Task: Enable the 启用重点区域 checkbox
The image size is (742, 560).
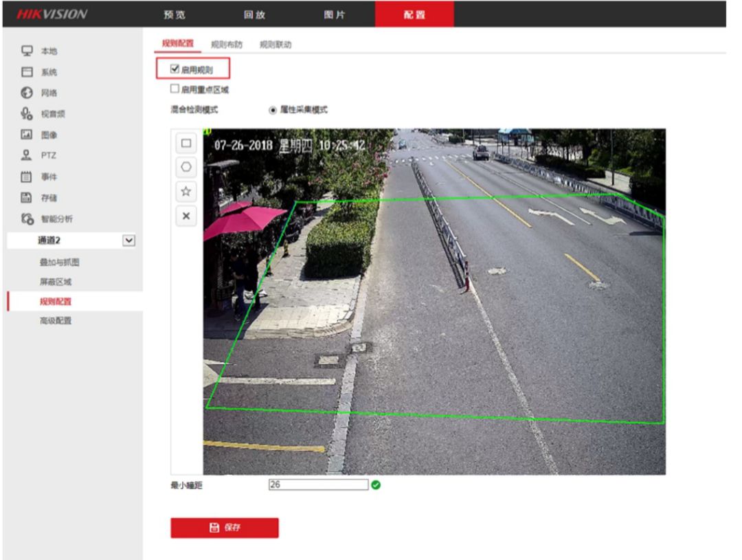Action: coord(175,89)
